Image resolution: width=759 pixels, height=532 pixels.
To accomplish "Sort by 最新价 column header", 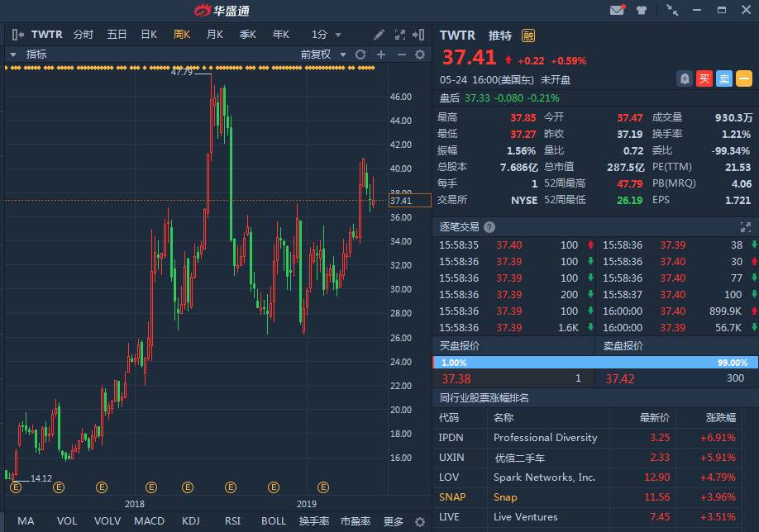I will click(x=655, y=418).
